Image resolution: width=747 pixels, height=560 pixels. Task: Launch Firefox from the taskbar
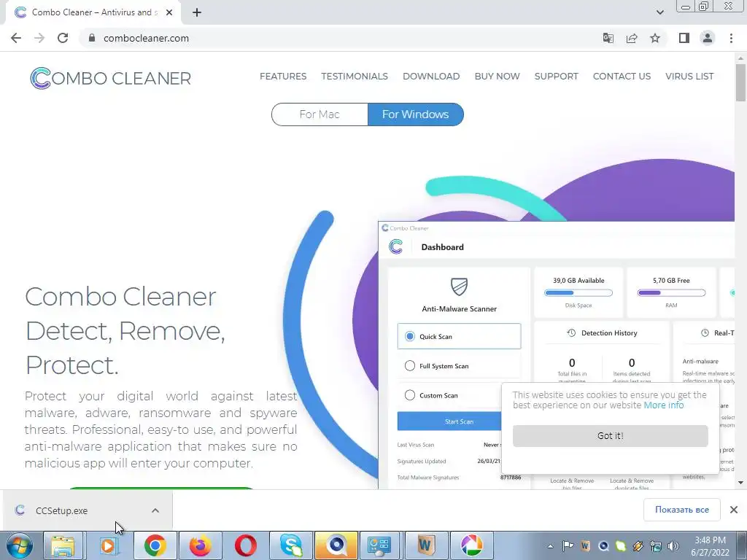200,545
